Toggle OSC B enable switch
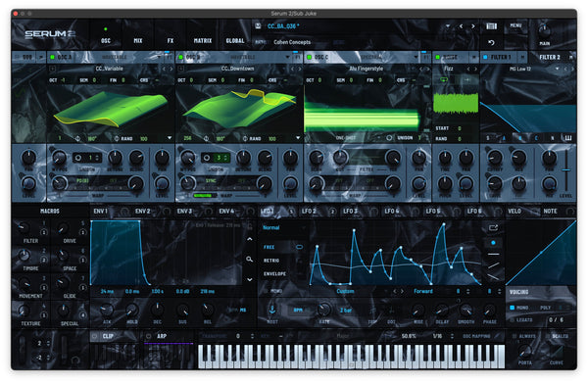 [180, 57]
